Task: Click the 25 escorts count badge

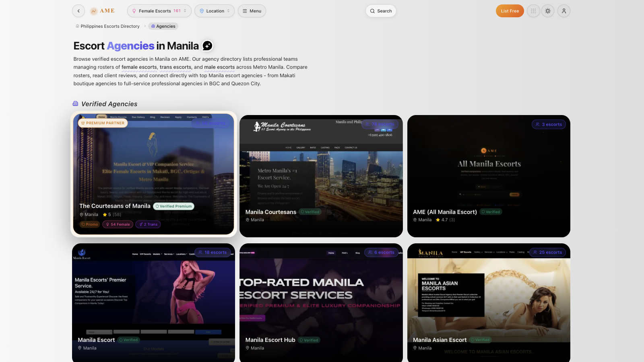Action: click(x=548, y=253)
